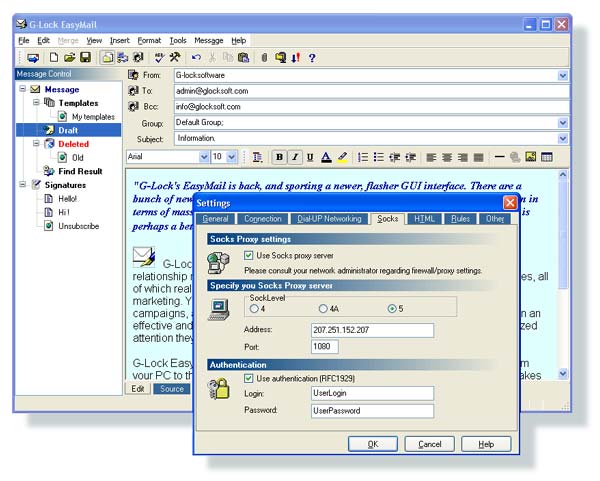Center align the text
Image resolution: width=600 pixels, height=481 pixels.
tap(447, 157)
